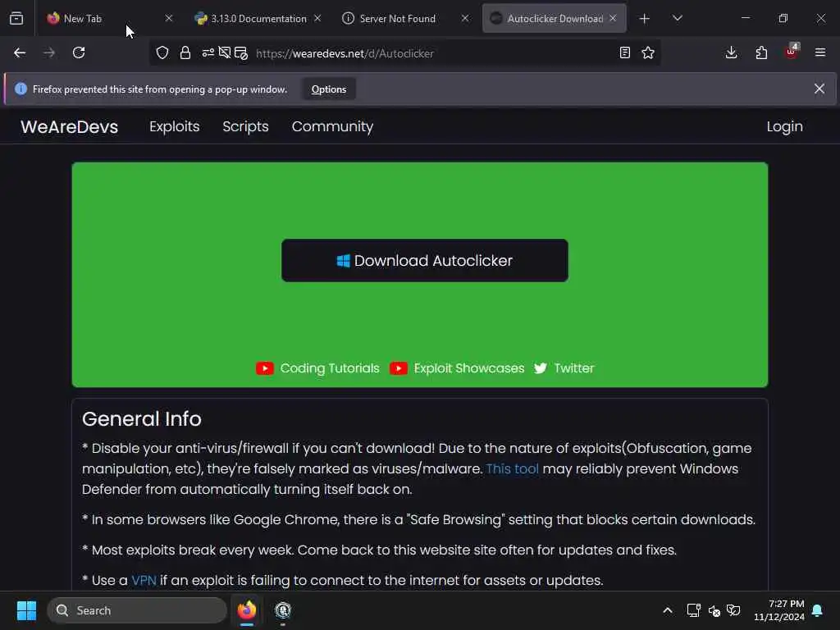The image size is (840, 630).
Task: Close the New Tab tab
Action: 169,18
